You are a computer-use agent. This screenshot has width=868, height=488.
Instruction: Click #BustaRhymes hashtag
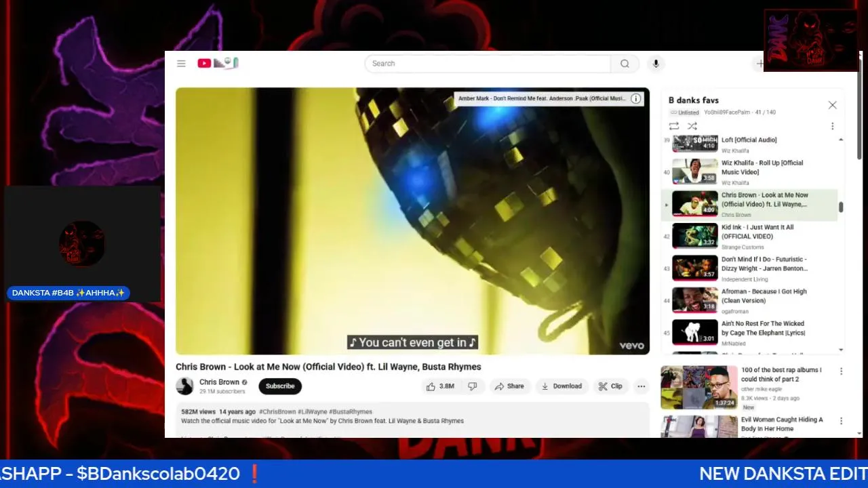click(x=351, y=411)
